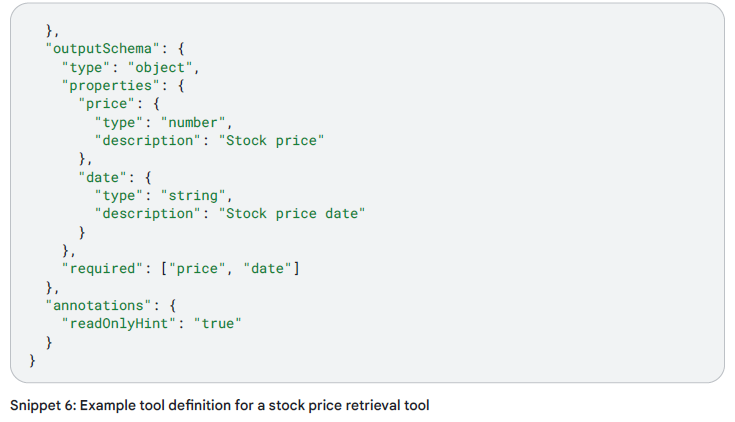This screenshot has height=422, width=735.
Task: Select the "Stock price" description string ending the line
Action: [274, 140]
